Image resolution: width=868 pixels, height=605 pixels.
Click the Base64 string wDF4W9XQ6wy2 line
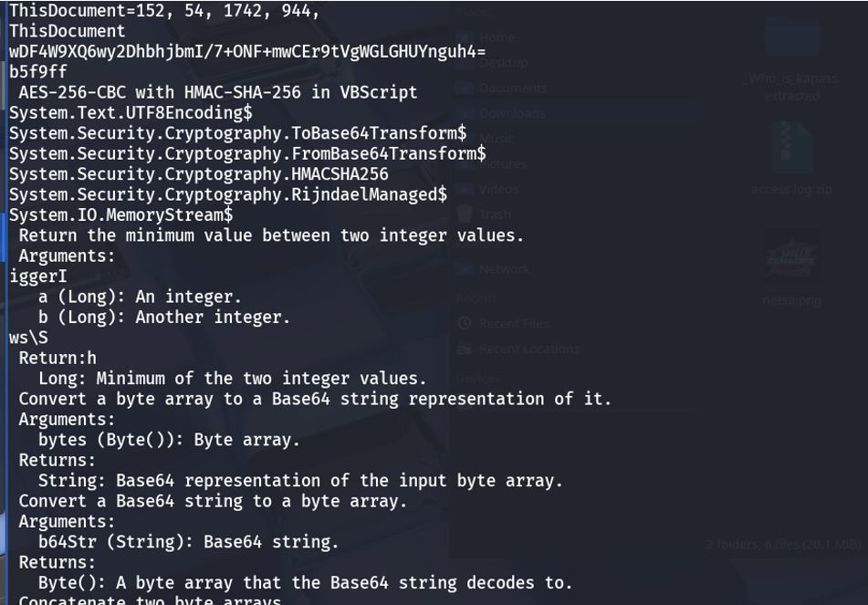[247, 51]
